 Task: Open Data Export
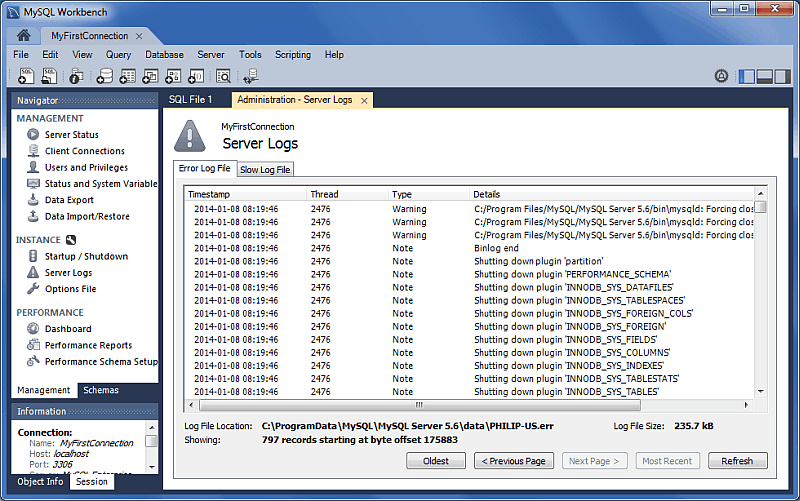(x=69, y=200)
